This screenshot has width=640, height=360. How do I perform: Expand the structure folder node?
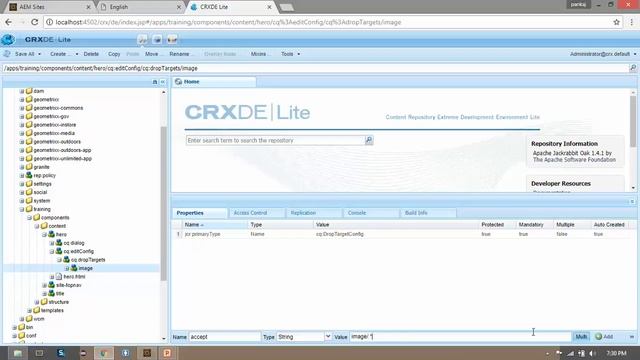(37, 302)
